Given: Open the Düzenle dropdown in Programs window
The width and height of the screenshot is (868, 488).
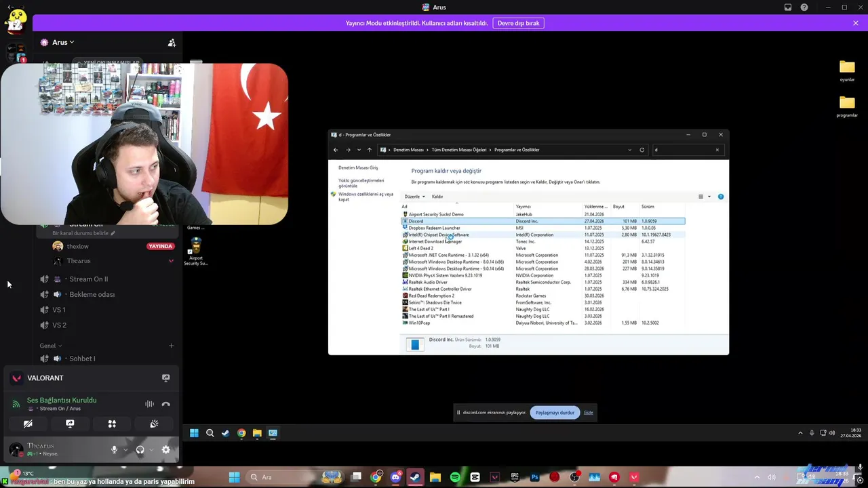Looking at the screenshot, I should (414, 197).
